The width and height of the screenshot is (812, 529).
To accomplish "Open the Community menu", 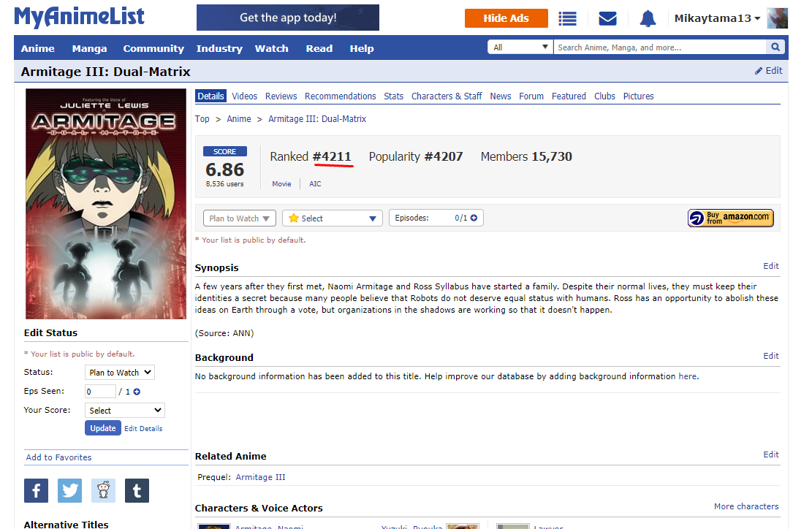I will (x=153, y=48).
